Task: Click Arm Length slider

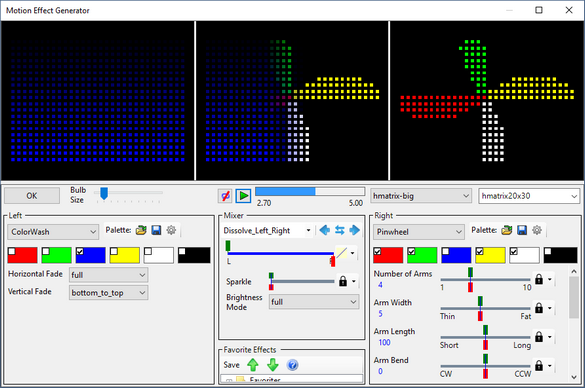Action: (485, 337)
